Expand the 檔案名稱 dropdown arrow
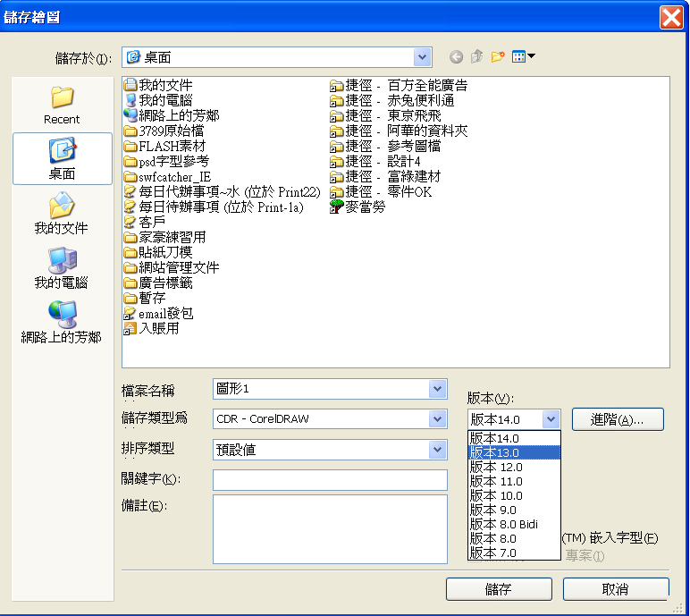690x616 pixels. pyautogui.click(x=437, y=389)
